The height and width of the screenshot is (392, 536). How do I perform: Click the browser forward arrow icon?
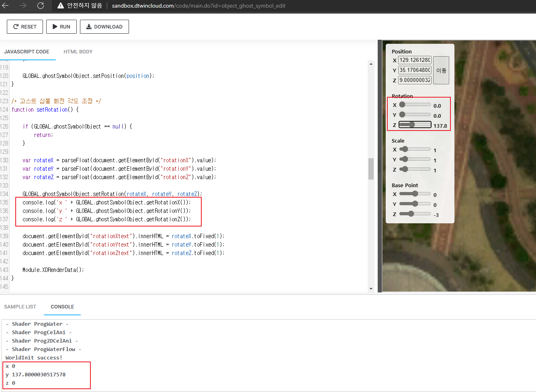coord(23,6)
